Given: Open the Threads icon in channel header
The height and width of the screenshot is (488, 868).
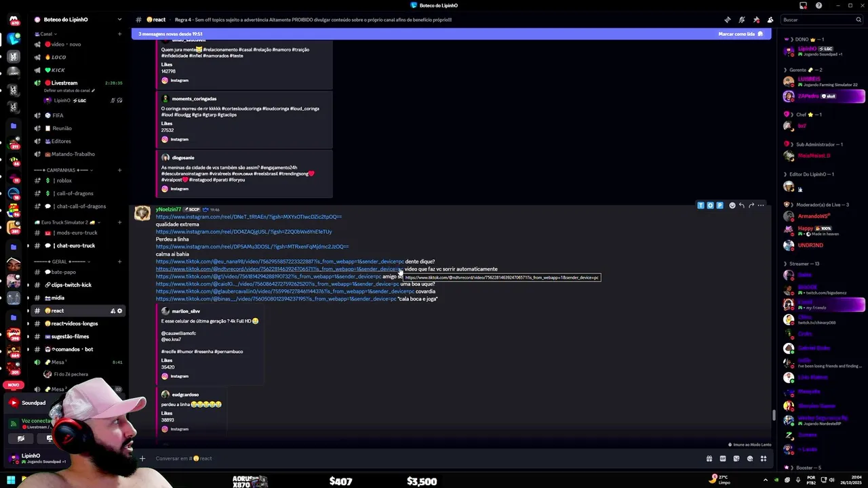Looking at the screenshot, I should (728, 20).
